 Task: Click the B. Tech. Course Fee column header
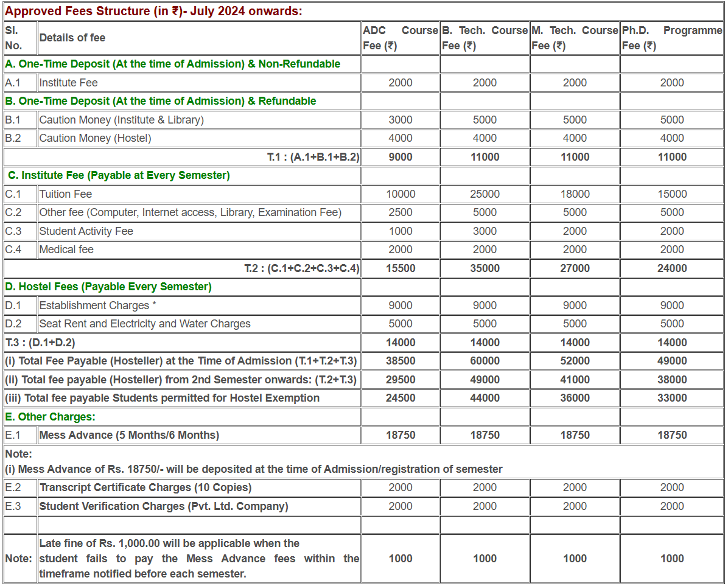[485, 38]
